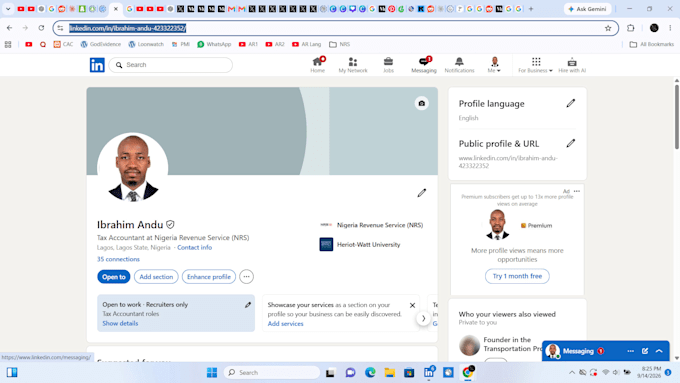Click the Add services link
The width and height of the screenshot is (680, 383).
(x=285, y=324)
